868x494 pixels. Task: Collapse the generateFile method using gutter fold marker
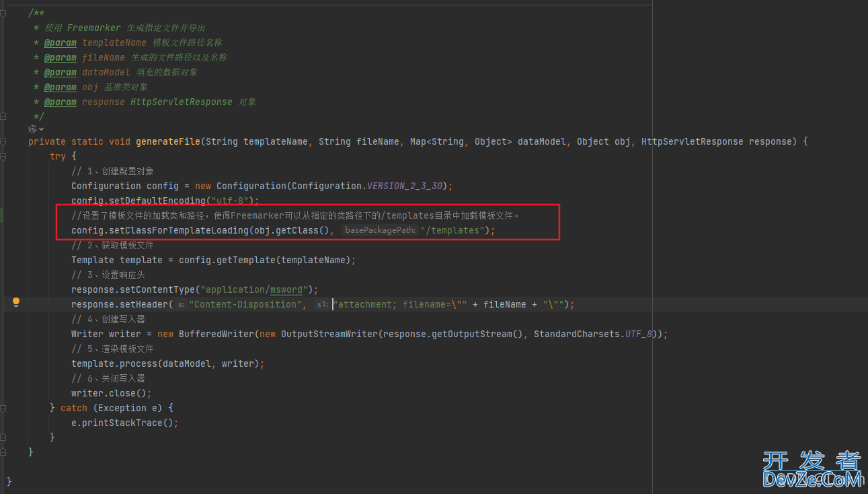[x=4, y=141]
